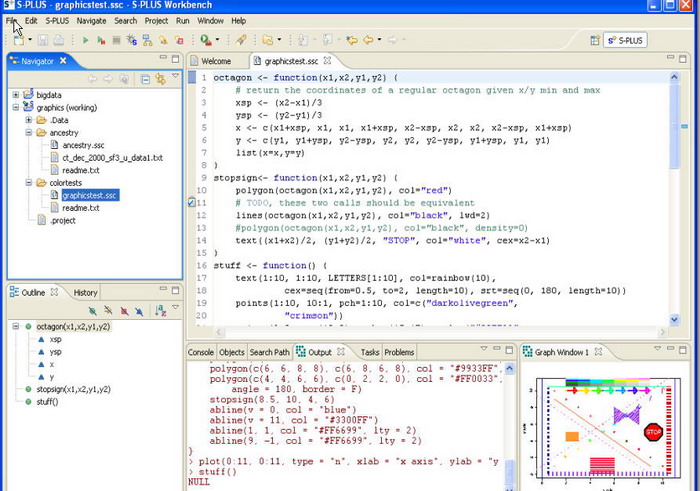Image resolution: width=700 pixels, height=491 pixels.
Task: Close the graphicstest.ssc editor tab
Action: 327,60
